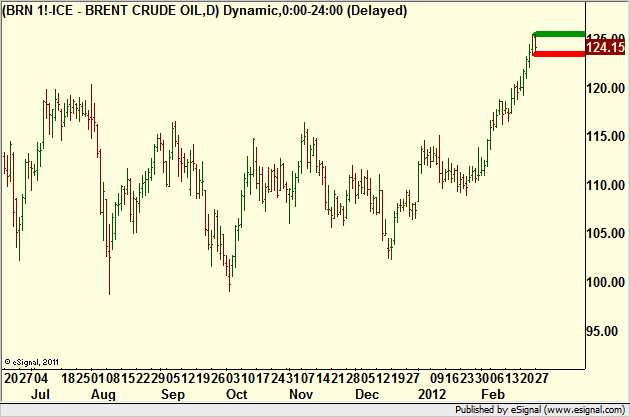Click the red low-price marker line
630x417 pixels.
559,54
